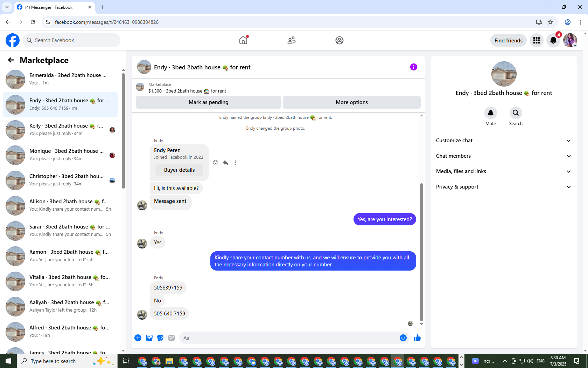Open Chrome profile icon
Screen dimensions: 588x368
568,22
